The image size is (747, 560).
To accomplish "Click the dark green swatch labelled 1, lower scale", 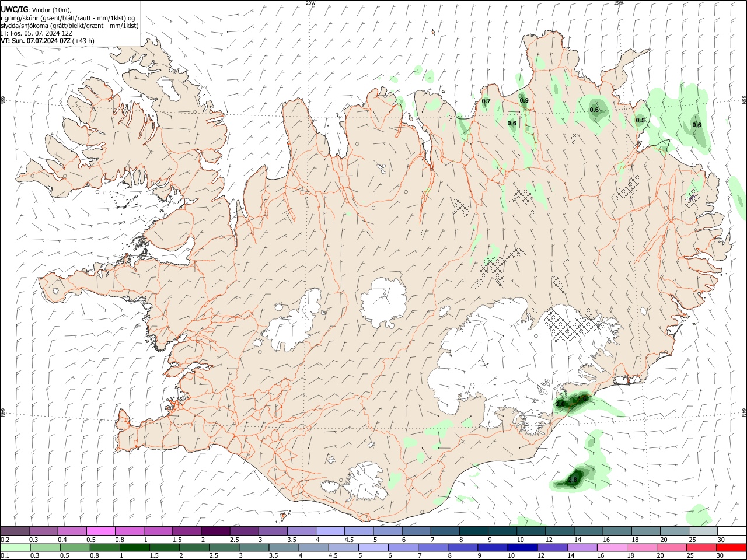I will [134, 548].
